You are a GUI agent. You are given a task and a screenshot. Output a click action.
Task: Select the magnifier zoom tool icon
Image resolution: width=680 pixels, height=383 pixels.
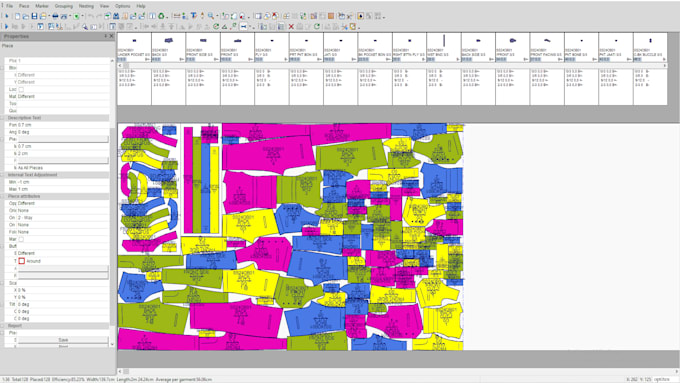point(211,16)
